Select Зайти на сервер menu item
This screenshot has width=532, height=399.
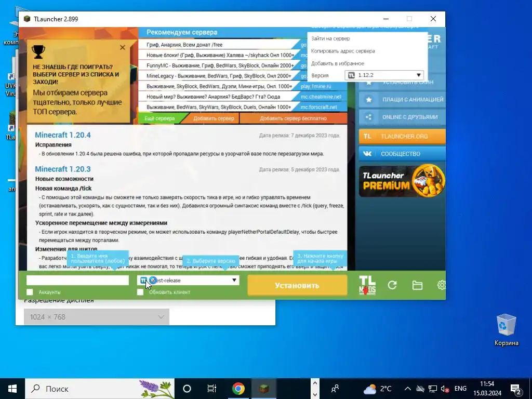click(x=330, y=38)
